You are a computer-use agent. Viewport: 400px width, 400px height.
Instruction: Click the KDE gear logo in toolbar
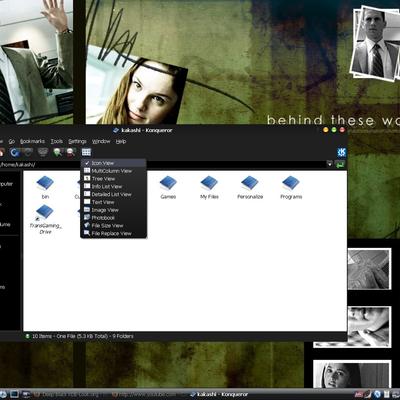(342, 152)
